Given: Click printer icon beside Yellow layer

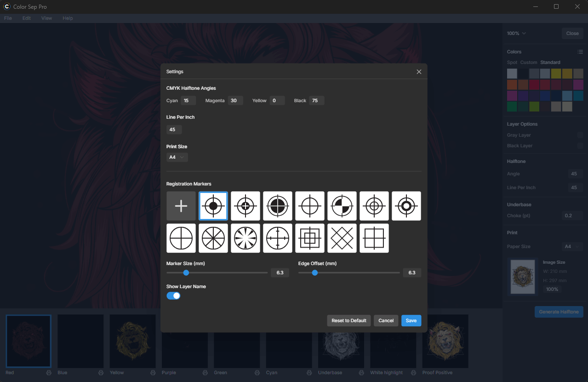Looking at the screenshot, I should click(x=153, y=373).
